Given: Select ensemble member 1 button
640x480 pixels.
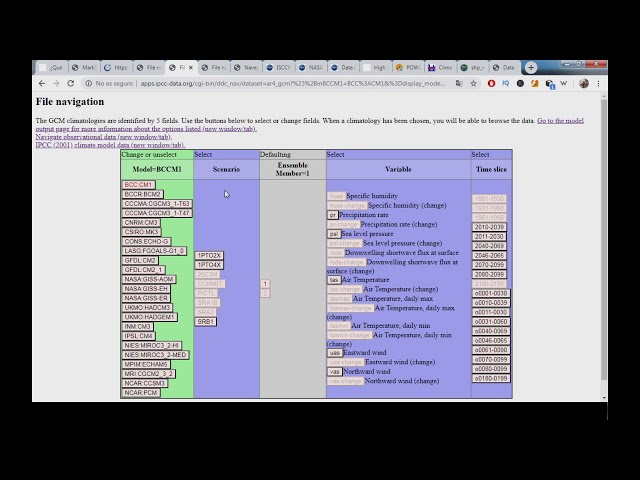Looking at the screenshot, I should point(265,284).
